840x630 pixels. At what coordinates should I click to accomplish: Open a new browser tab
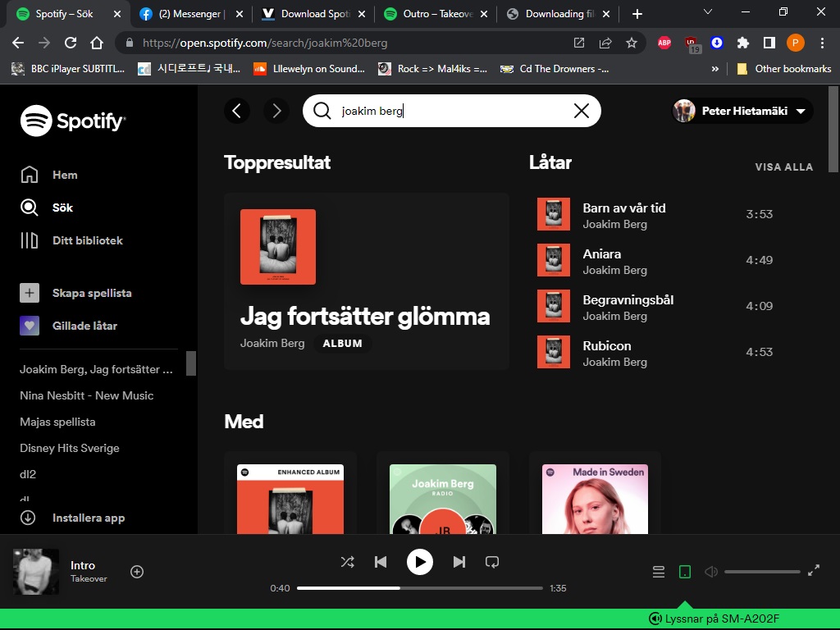point(637,14)
